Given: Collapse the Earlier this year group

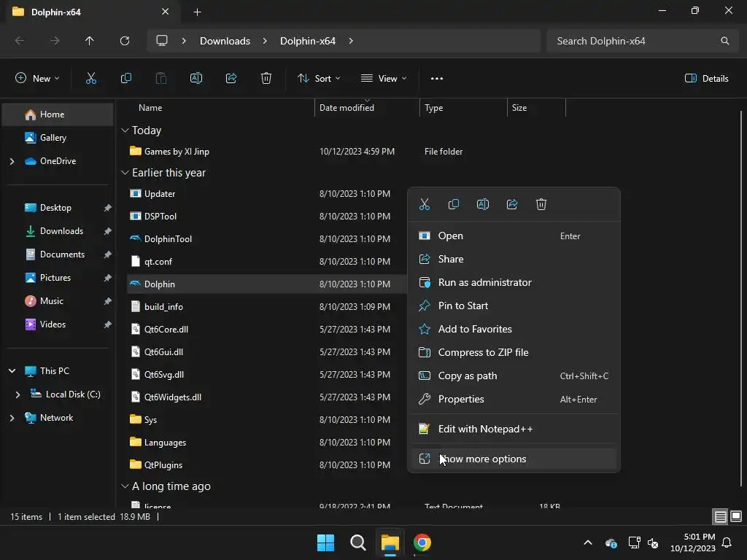Looking at the screenshot, I should point(125,172).
